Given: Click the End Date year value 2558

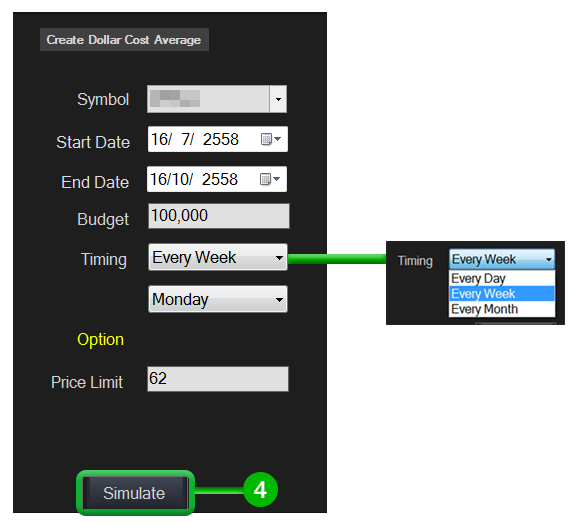Looking at the screenshot, I should tap(220, 179).
